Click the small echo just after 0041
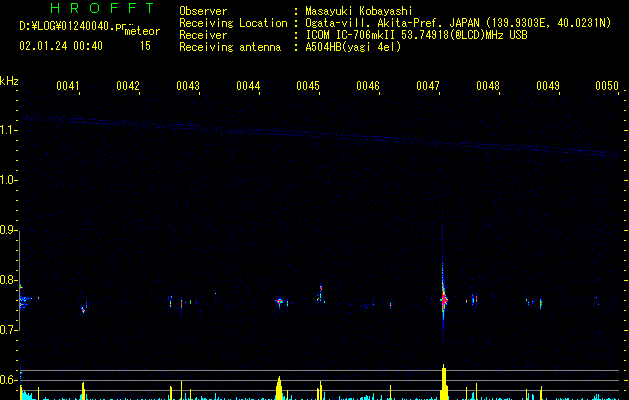Screen dimensions: 629x400 84,308
